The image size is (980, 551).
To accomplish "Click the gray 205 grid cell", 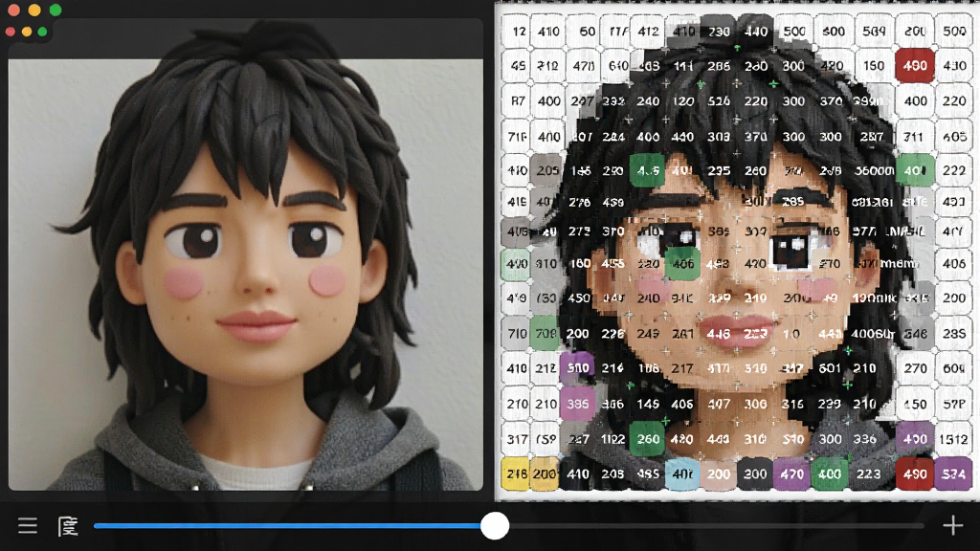I will 546,170.
